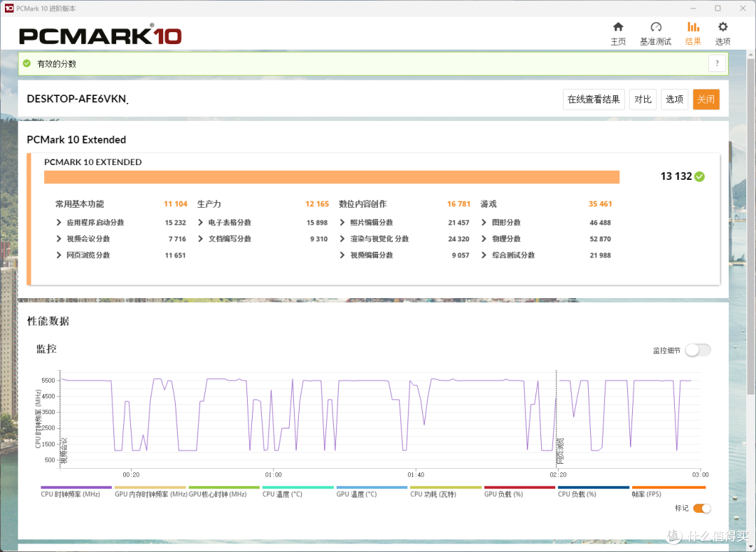Viewport: 756px width, 552px height.
Task: Click the 13 132 overall score
Action: [676, 176]
